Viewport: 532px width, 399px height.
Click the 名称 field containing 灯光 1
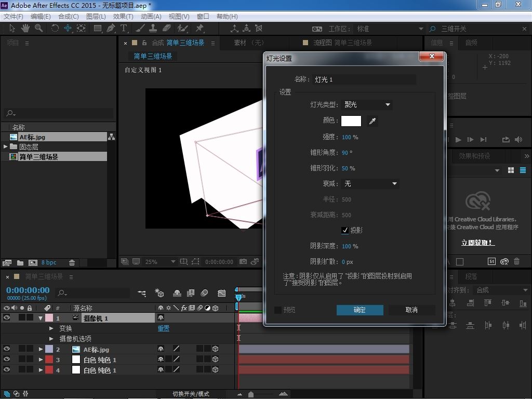point(364,79)
